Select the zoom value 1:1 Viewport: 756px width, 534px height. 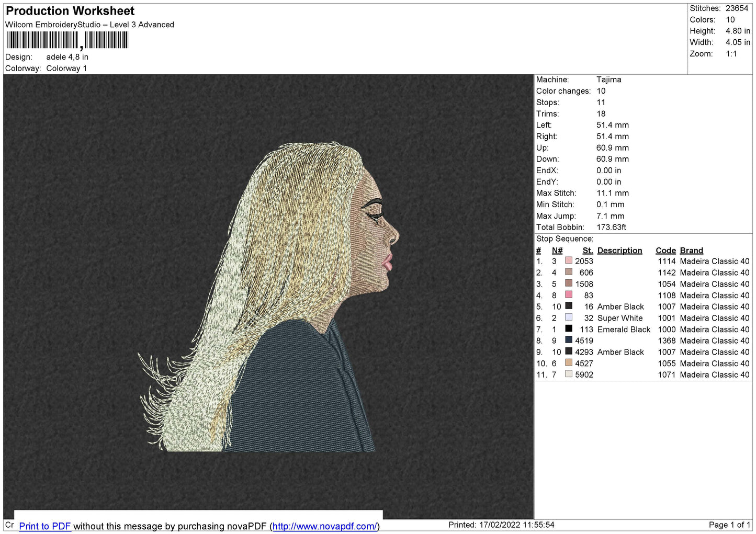[x=731, y=54]
